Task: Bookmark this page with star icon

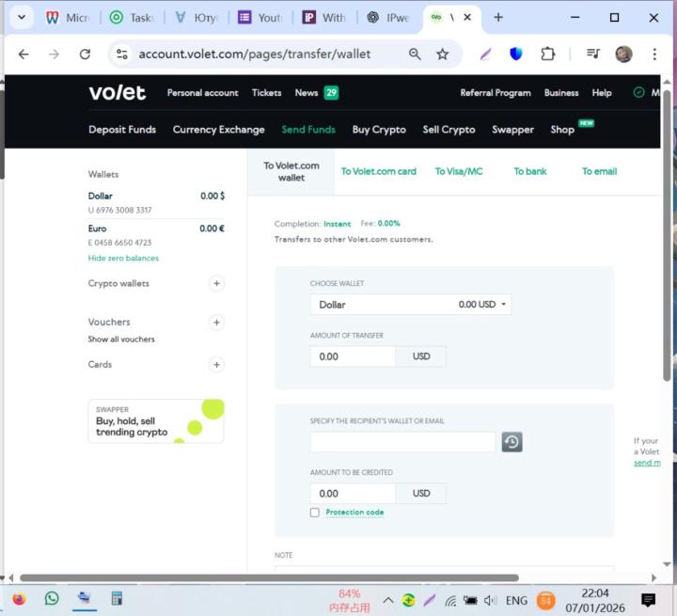Action: (x=442, y=54)
